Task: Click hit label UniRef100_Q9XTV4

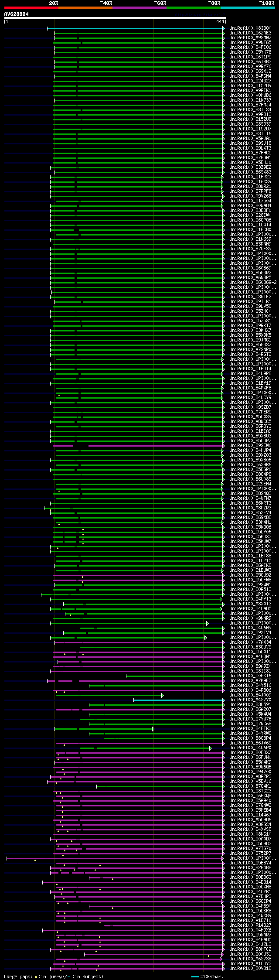Action: (x=250, y=633)
